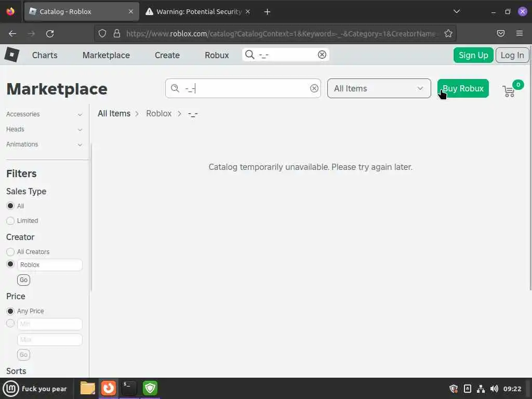Go back with the browser back arrow

pyautogui.click(x=12, y=34)
